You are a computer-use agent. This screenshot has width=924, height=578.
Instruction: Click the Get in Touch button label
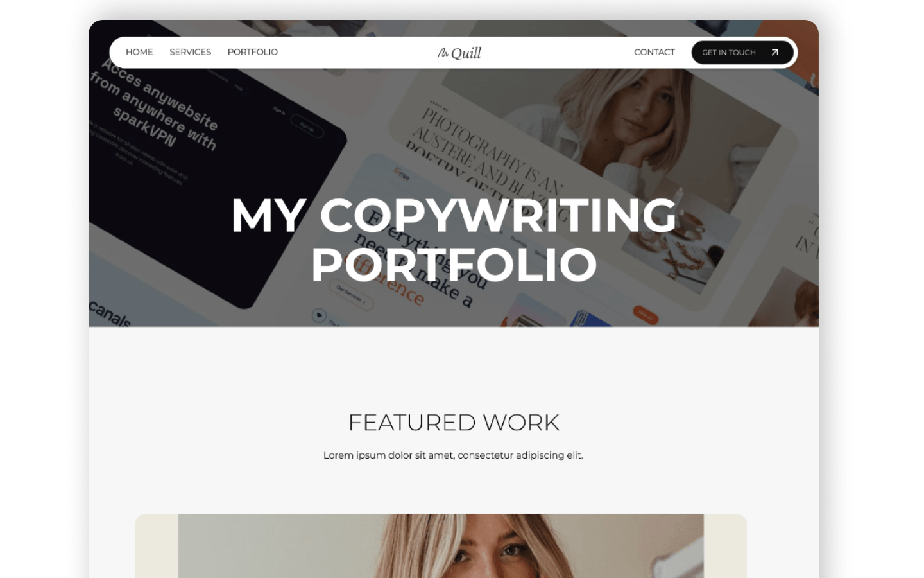tap(729, 53)
